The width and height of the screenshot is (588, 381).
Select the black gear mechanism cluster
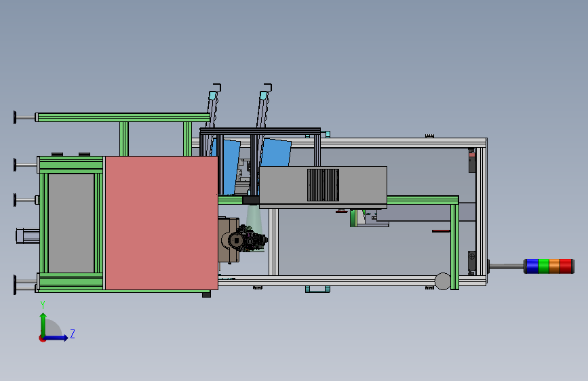[248, 239]
